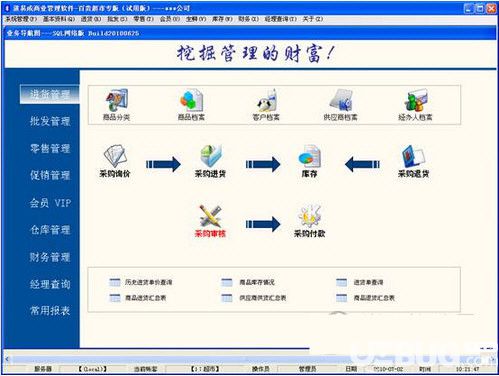Launch the 采购进货 module icon
The image size is (499, 376).
point(211,156)
